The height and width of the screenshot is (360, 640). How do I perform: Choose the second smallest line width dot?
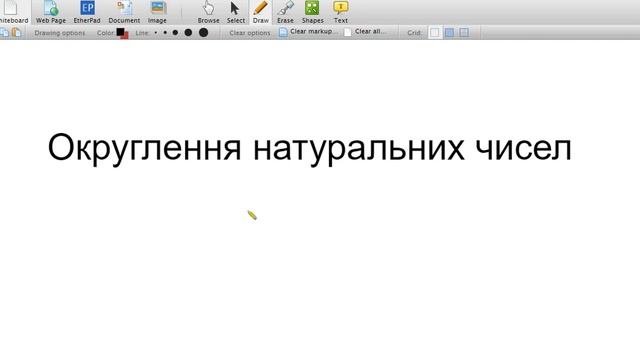[x=165, y=33]
